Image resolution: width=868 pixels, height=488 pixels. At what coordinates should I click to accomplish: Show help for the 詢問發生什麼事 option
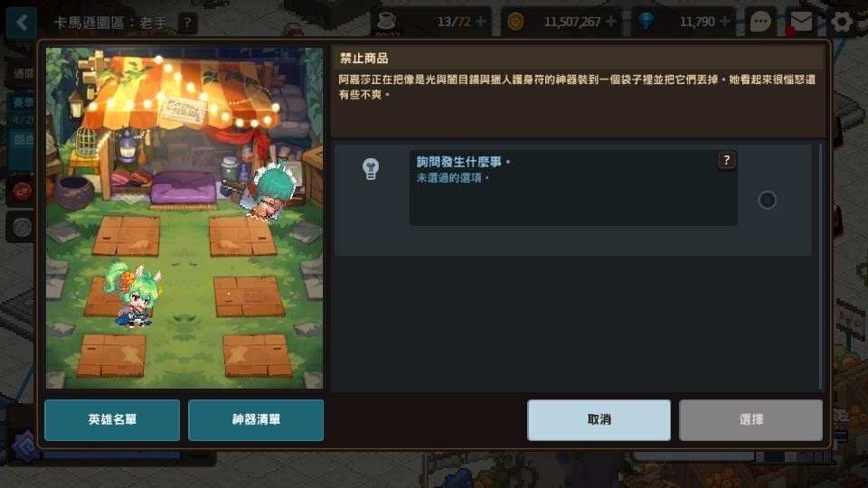726,161
